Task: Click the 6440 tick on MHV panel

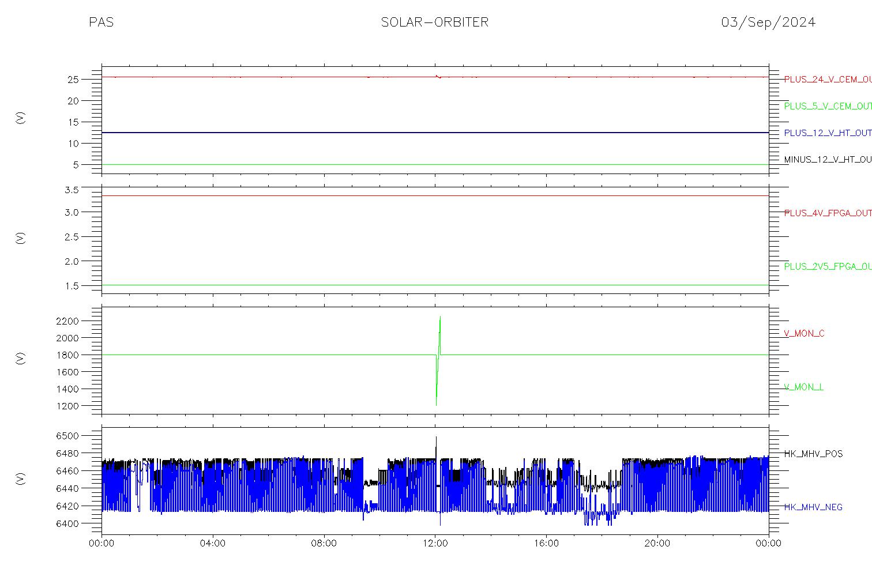Action: [x=67, y=489]
